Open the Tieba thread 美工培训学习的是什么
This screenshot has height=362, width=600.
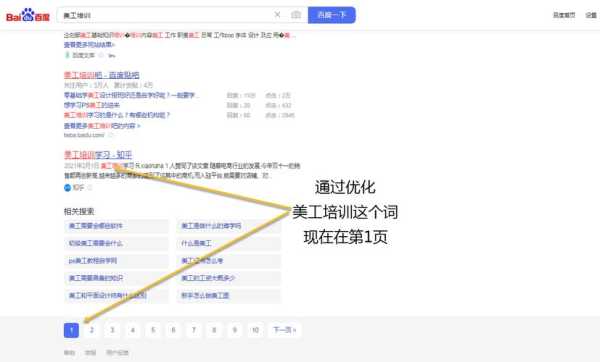117,115
